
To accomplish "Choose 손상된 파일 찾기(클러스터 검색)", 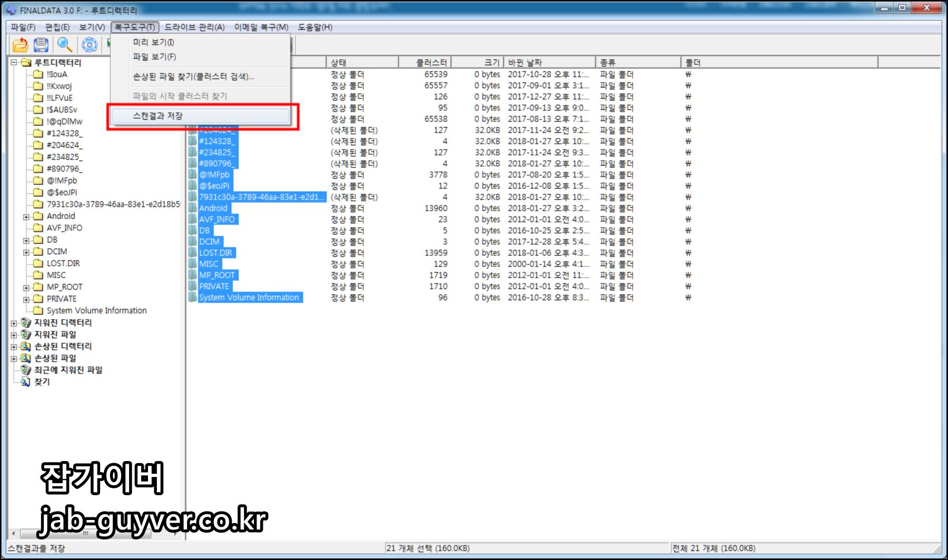I will click(200, 77).
